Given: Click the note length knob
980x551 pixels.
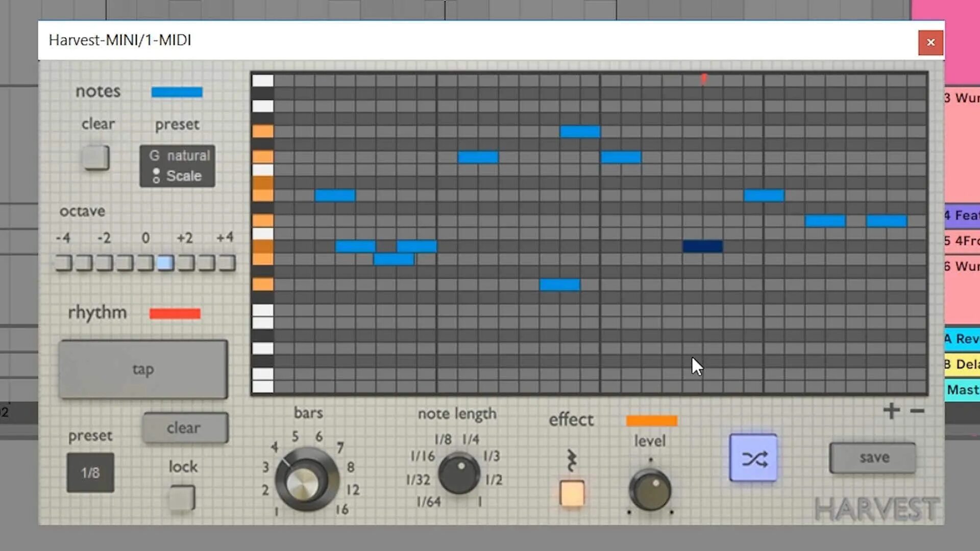Looking at the screenshot, I should point(459,473).
